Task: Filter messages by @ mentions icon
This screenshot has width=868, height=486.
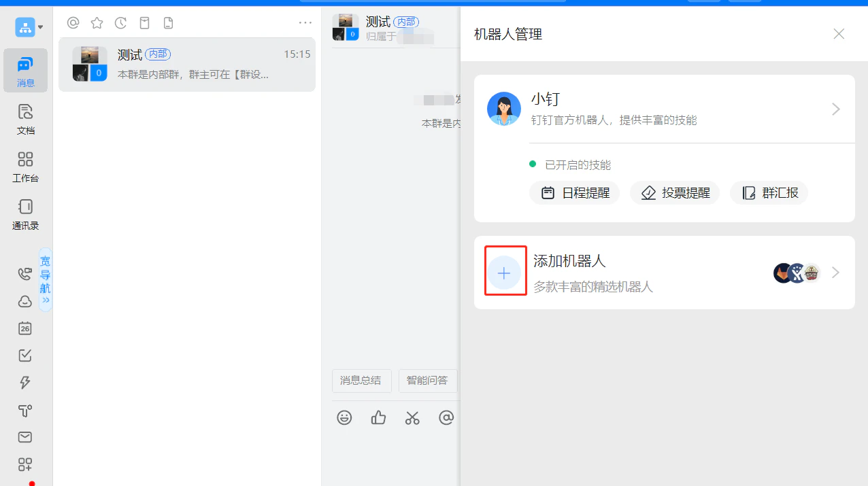Action: click(x=73, y=23)
